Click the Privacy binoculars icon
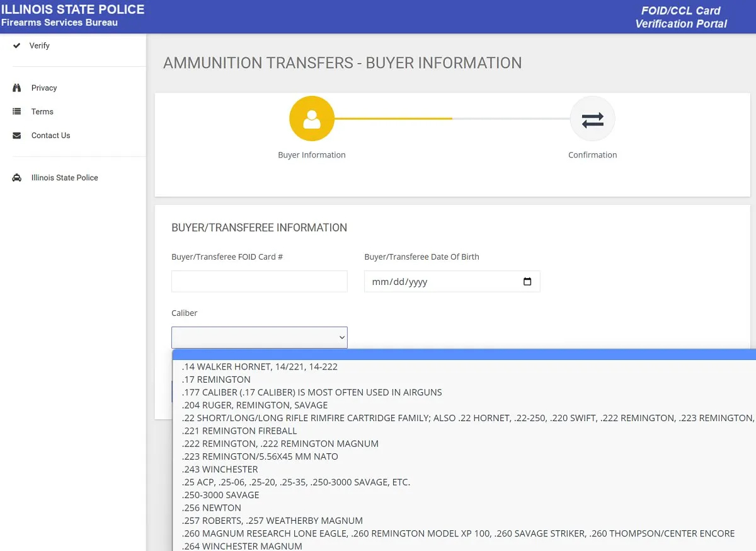This screenshot has height=551, width=756. pyautogui.click(x=17, y=88)
